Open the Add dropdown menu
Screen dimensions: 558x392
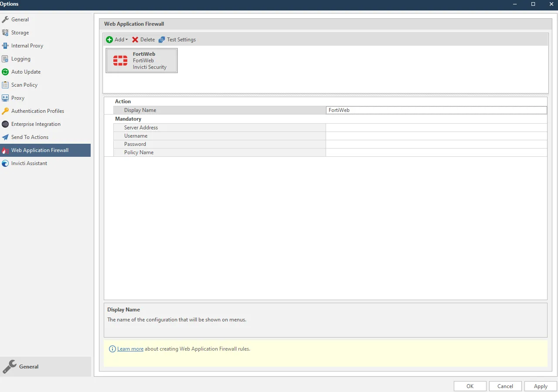tap(117, 39)
